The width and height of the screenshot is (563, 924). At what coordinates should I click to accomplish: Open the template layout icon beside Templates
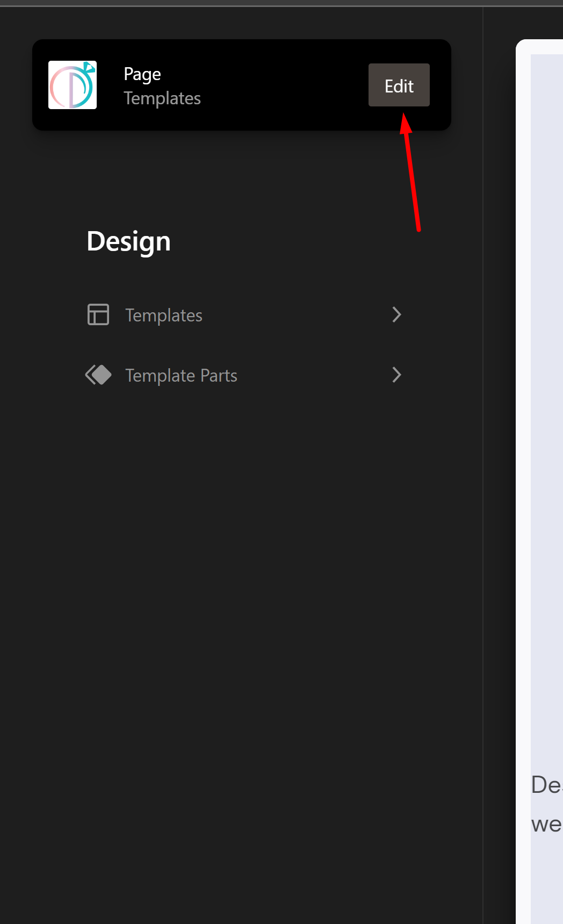point(98,315)
